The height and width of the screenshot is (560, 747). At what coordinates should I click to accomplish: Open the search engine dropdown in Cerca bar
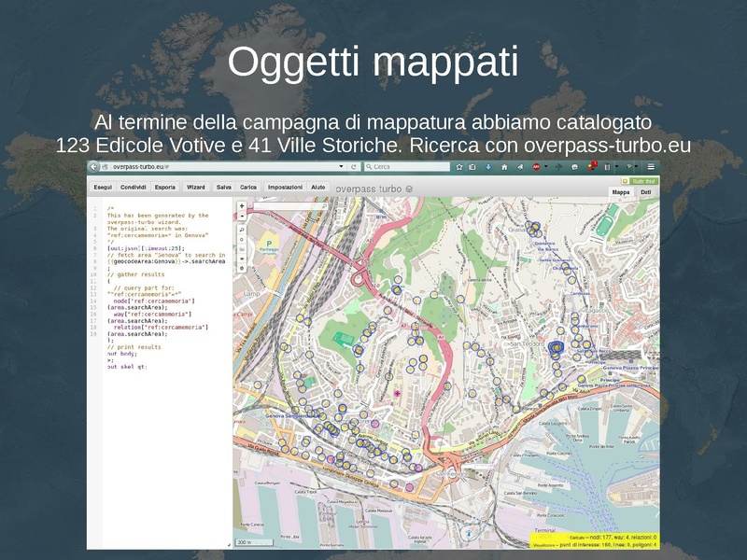[369, 168]
